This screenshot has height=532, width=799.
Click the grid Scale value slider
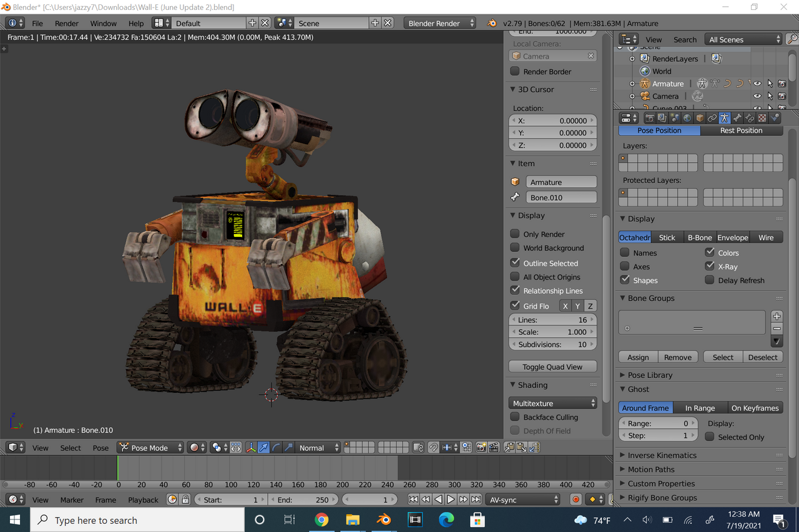coord(553,332)
